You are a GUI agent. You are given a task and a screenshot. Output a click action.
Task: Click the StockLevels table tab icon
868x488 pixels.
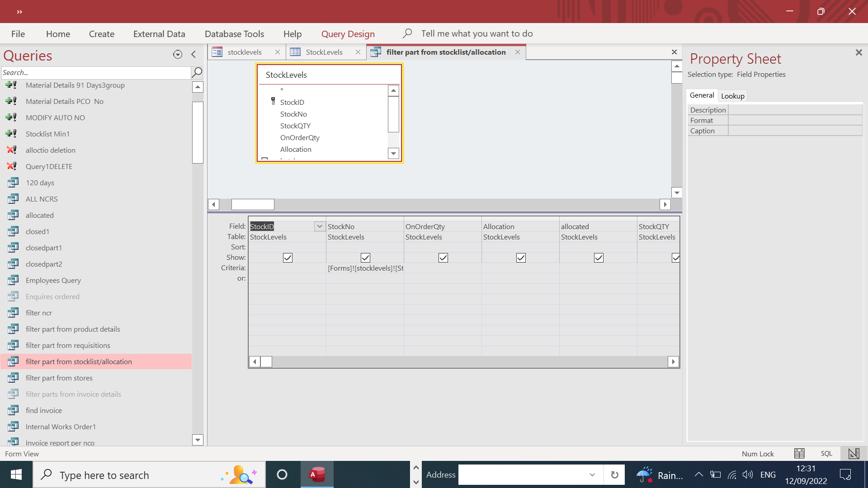click(295, 52)
